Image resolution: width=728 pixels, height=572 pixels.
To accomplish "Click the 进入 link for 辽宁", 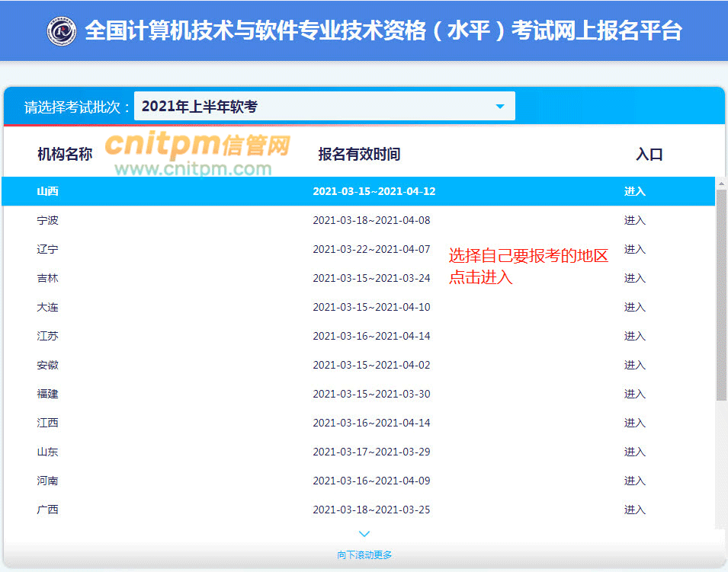I will click(x=635, y=249).
